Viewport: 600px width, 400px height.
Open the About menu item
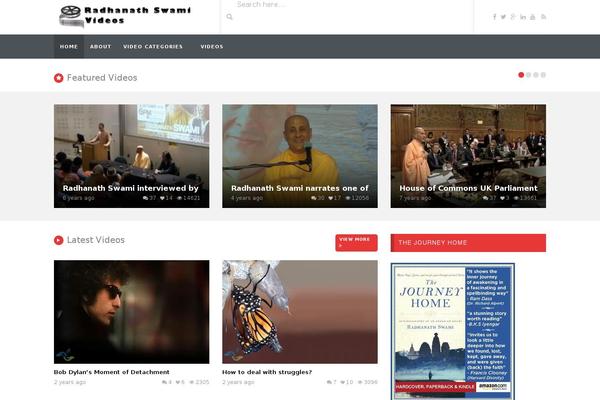(x=100, y=47)
